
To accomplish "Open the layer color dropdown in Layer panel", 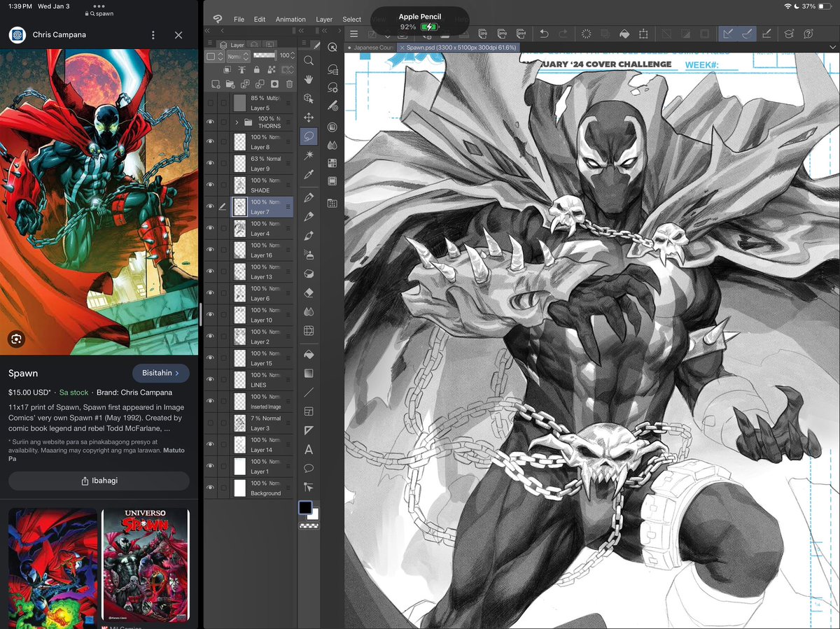I will pyautogui.click(x=216, y=56).
